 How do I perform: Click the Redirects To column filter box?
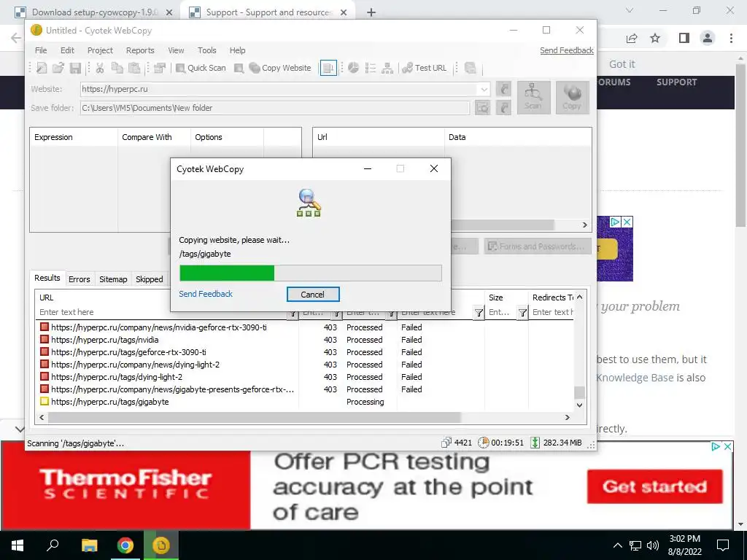[553, 312]
